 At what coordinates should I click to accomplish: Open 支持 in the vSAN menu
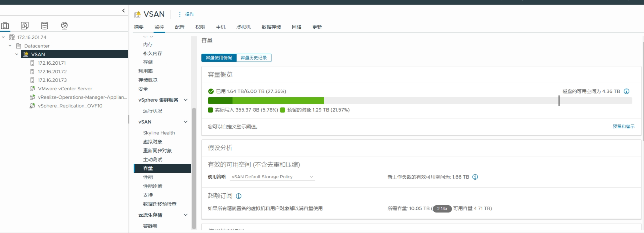click(x=148, y=195)
